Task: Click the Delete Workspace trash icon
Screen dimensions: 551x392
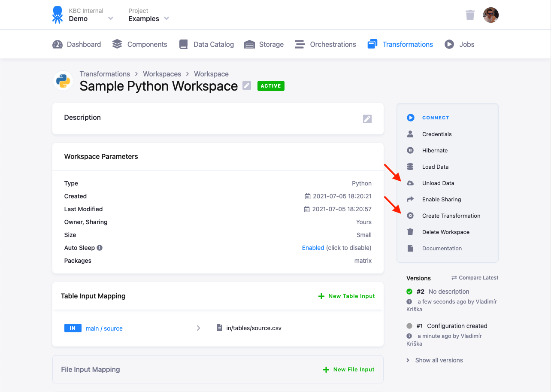Action: coord(410,232)
